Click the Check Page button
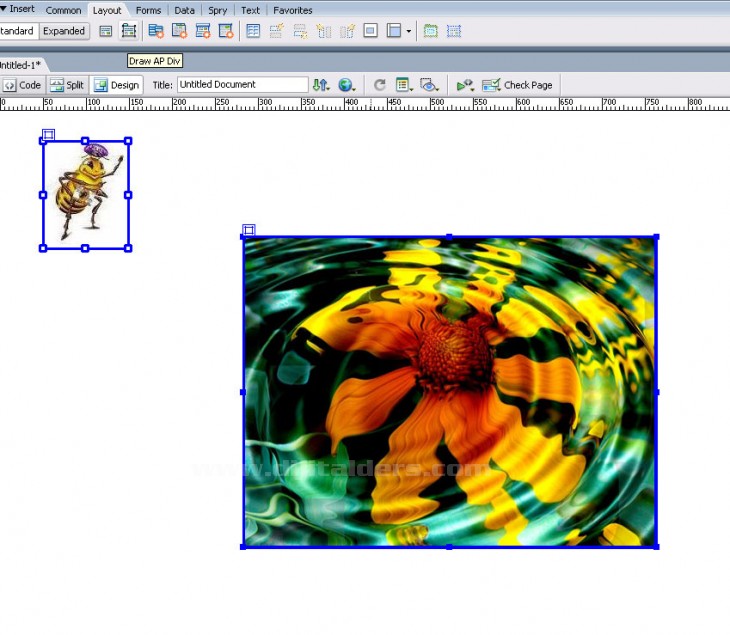Viewport: 730px width, 635px height. (517, 85)
